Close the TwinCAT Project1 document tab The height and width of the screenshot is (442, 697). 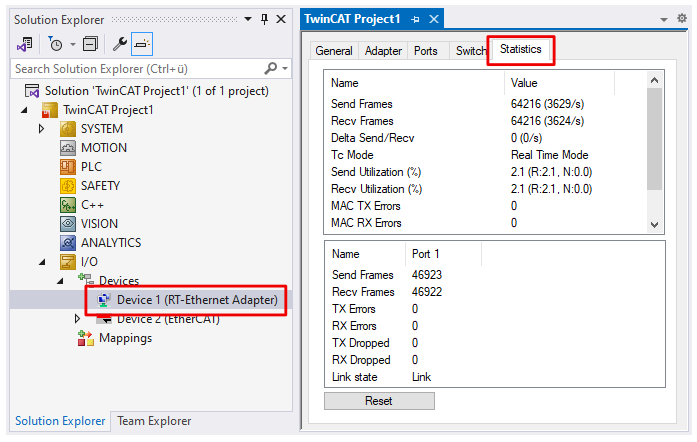[x=434, y=19]
